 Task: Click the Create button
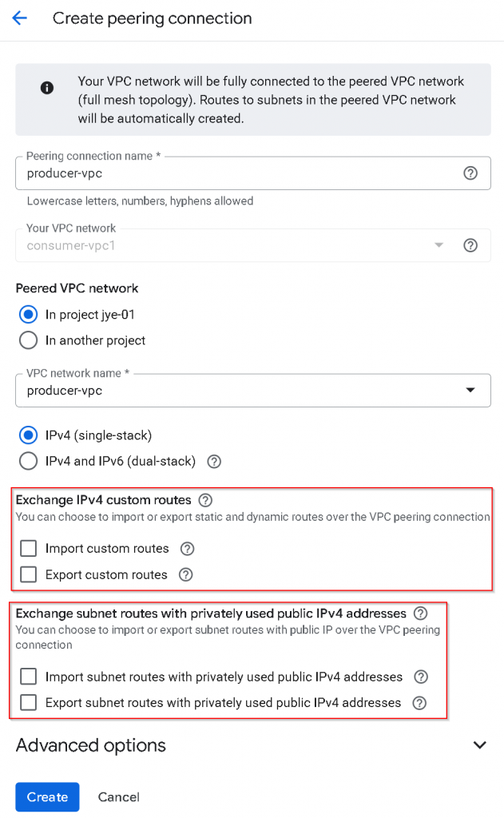pos(47,796)
